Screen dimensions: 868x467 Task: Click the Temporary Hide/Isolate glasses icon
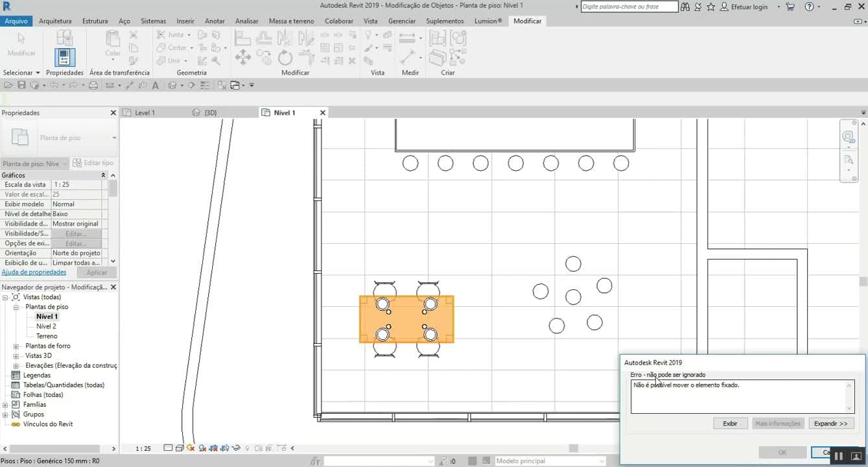pos(237,448)
